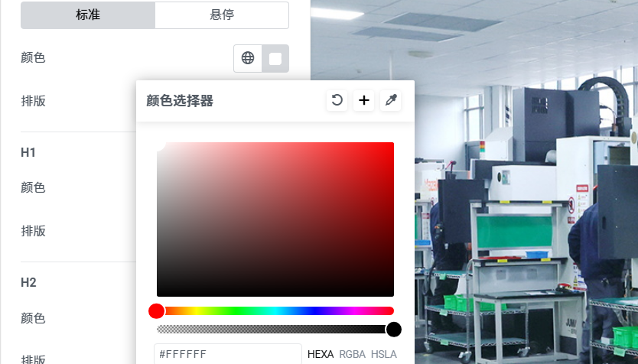Choose pure red in saturation field corner

(x=392, y=145)
